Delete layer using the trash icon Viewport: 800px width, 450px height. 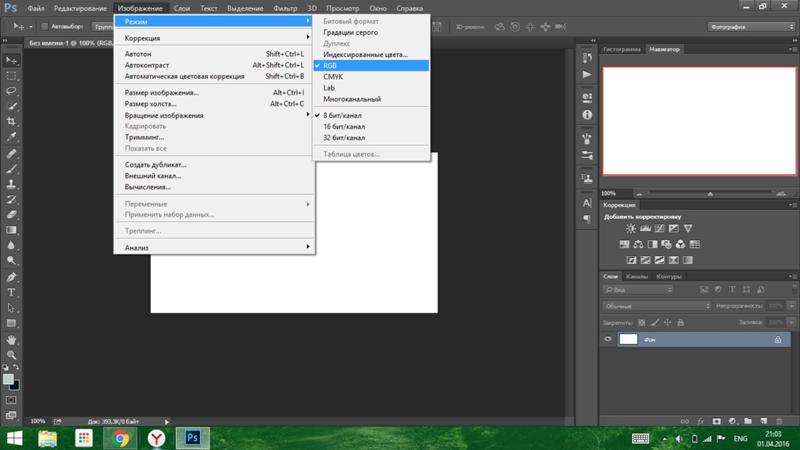779,421
